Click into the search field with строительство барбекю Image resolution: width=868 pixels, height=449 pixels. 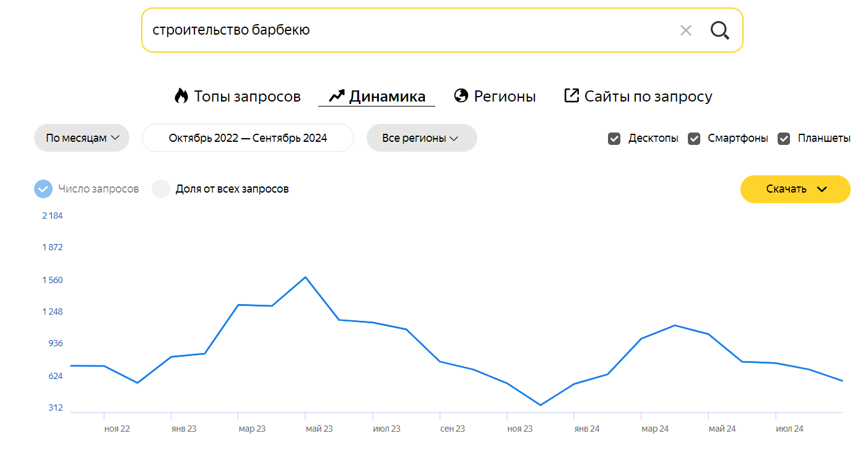pyautogui.click(x=402, y=30)
